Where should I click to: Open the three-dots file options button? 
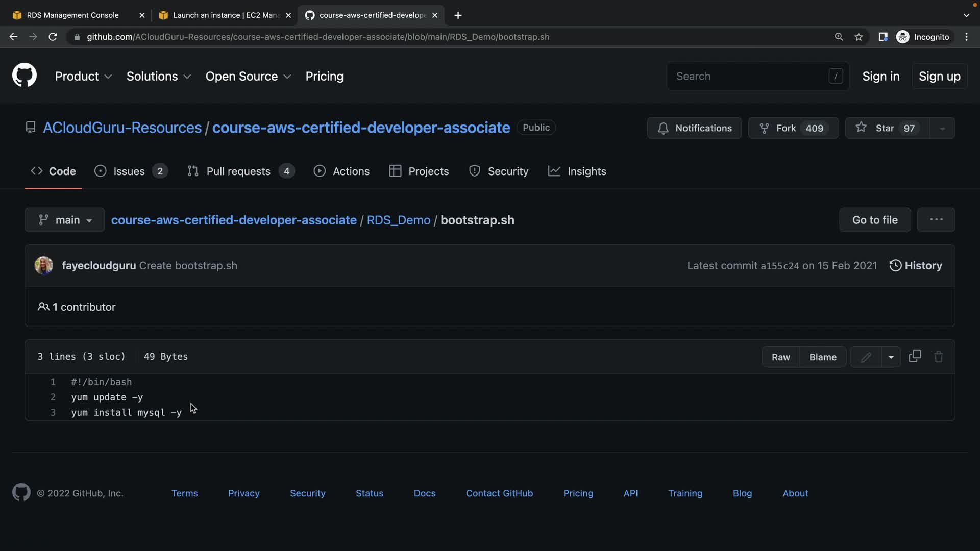coord(936,220)
